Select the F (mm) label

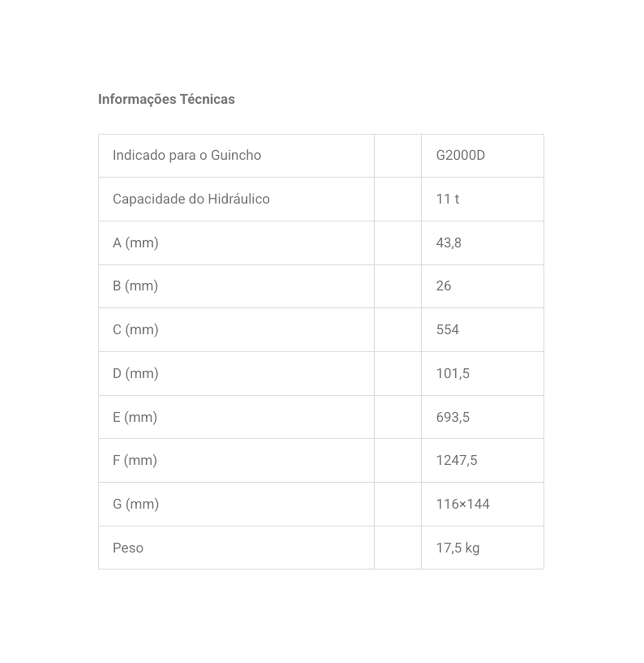(x=134, y=460)
